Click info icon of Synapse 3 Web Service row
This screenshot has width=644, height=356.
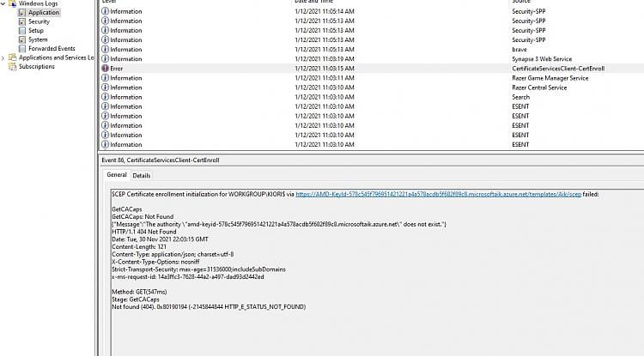(105, 59)
